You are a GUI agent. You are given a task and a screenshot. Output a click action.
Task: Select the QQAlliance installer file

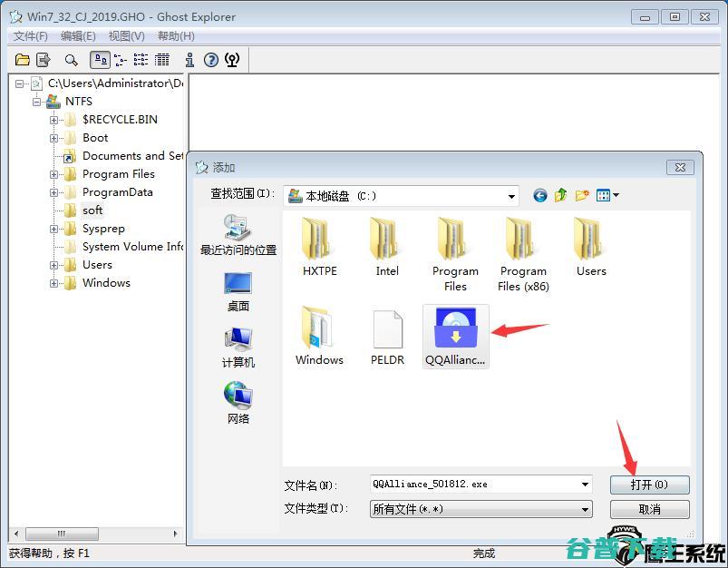455,337
